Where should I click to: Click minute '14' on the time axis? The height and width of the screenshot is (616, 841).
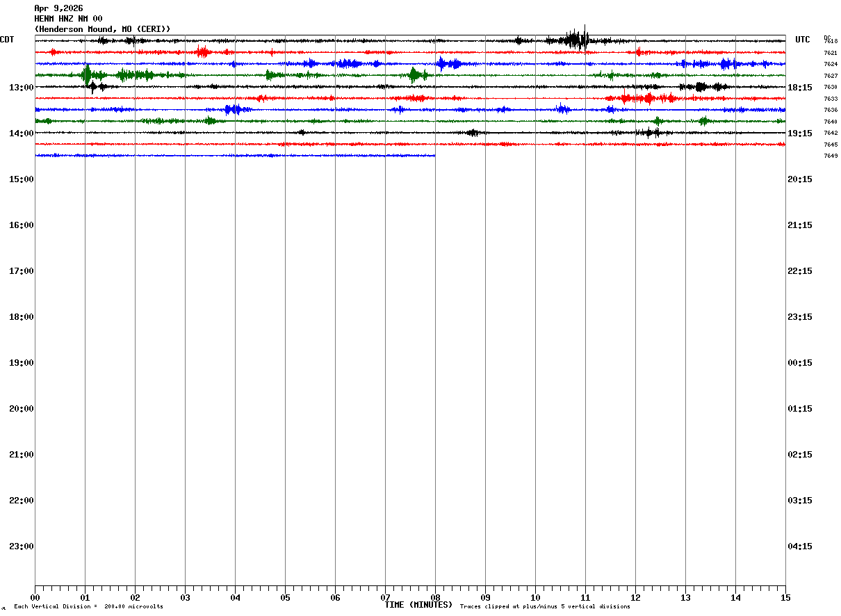point(735,597)
